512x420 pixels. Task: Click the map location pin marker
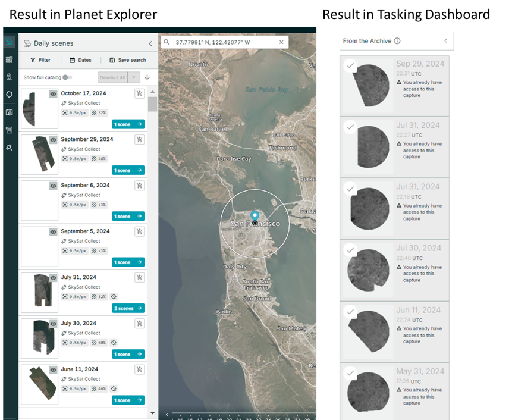(x=255, y=217)
